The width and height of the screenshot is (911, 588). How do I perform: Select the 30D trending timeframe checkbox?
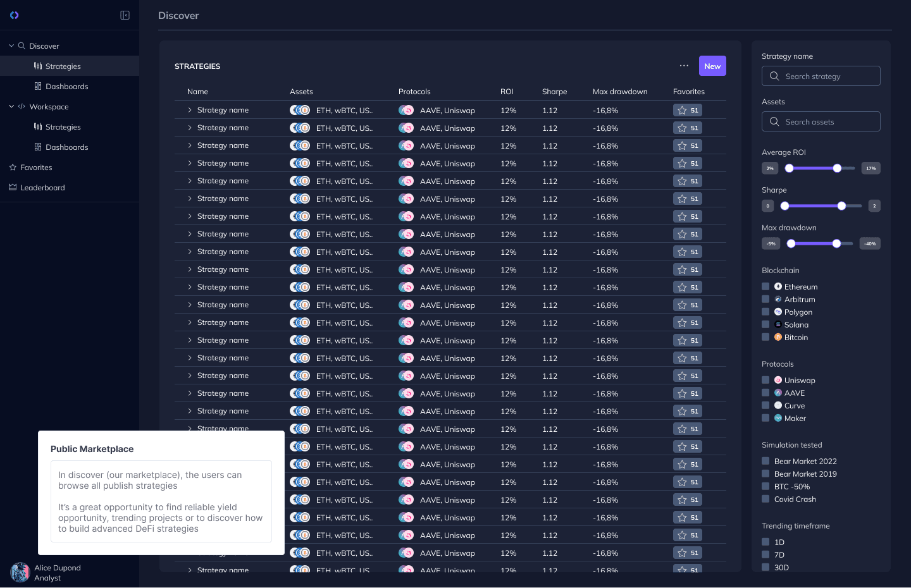765,567
